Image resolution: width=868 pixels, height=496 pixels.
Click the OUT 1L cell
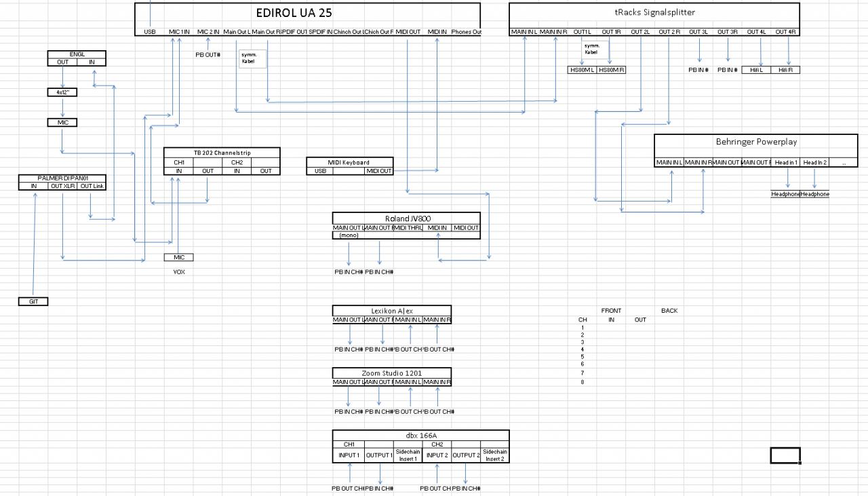pyautogui.click(x=582, y=32)
